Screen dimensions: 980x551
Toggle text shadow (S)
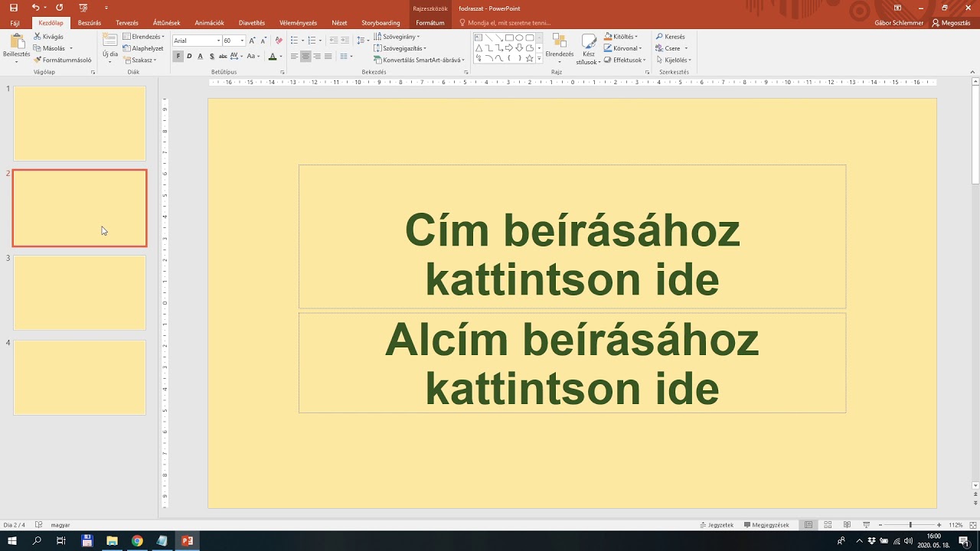[212, 56]
